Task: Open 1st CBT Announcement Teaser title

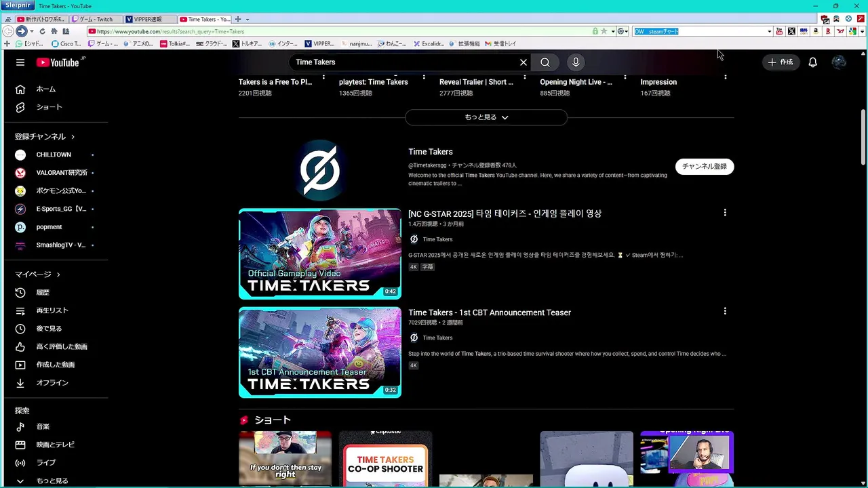Action: coord(490,312)
